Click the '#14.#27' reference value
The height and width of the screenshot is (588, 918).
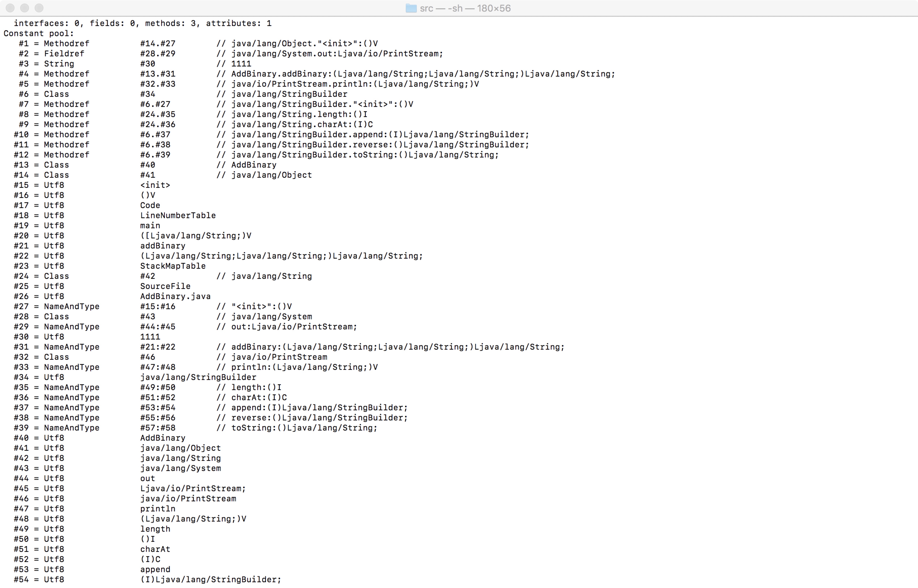point(158,44)
